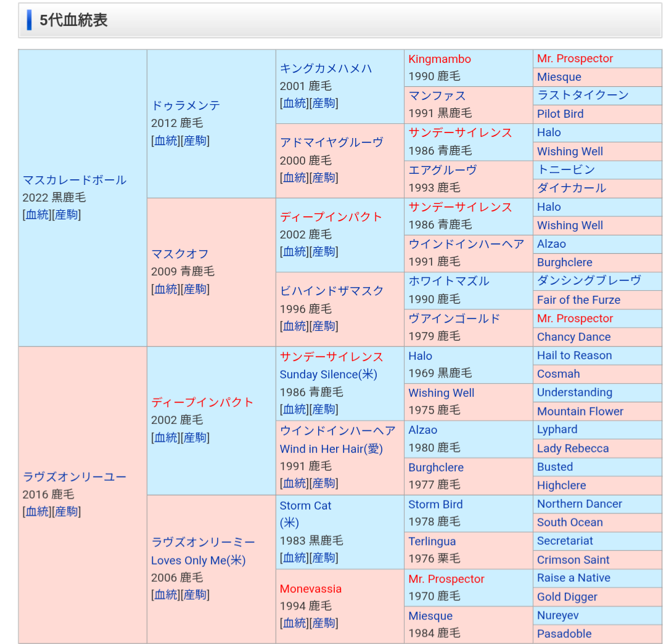Open the Secretariat link
Image resolution: width=666 pixels, height=644 pixels.
point(565,541)
